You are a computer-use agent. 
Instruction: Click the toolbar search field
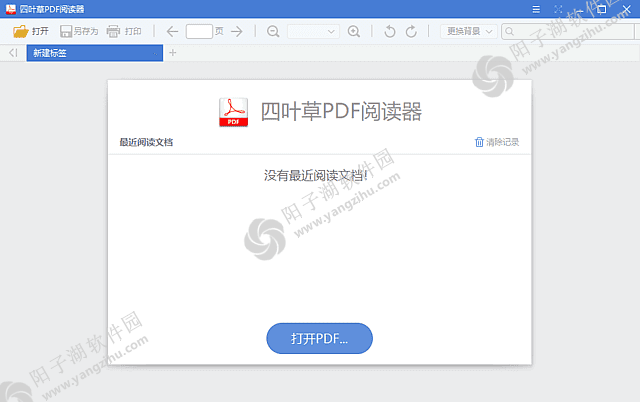tap(570, 31)
